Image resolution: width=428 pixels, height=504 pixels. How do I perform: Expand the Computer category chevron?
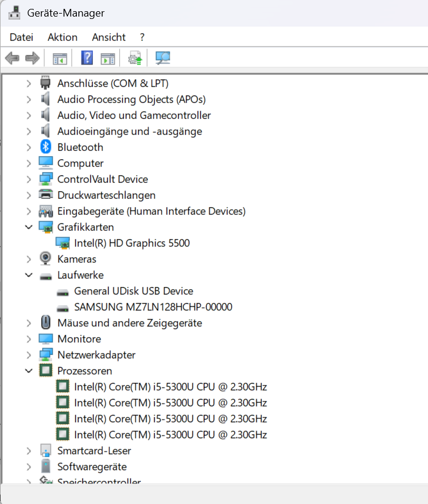(28, 163)
